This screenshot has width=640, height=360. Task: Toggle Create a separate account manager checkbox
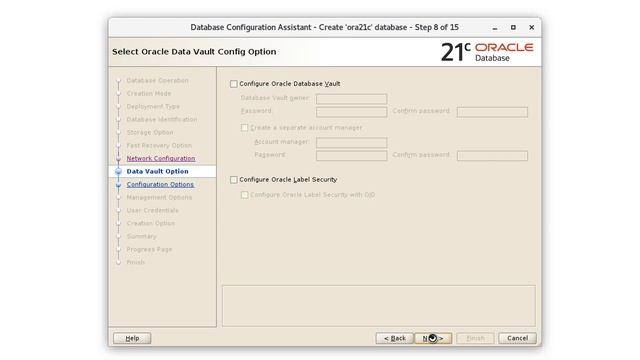click(244, 128)
